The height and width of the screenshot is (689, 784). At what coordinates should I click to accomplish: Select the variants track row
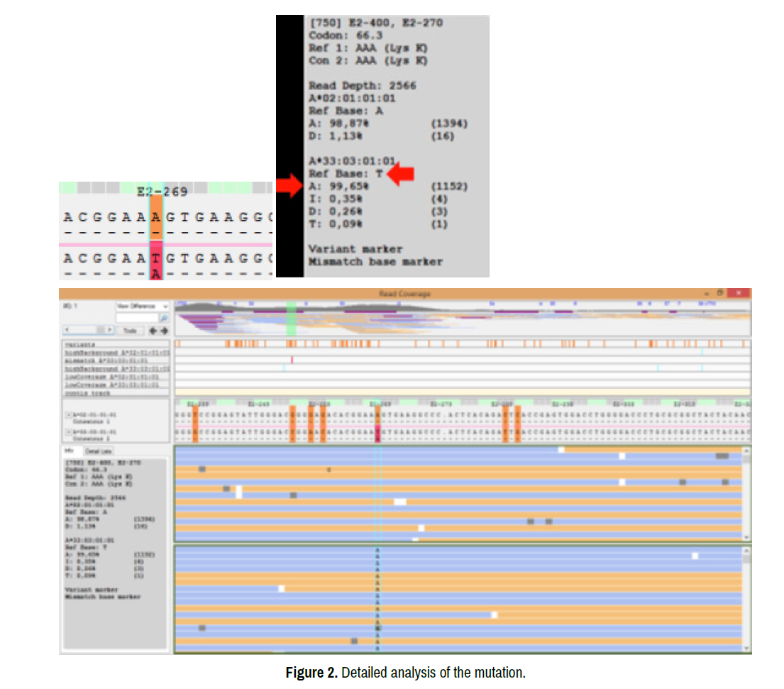[x=117, y=344]
